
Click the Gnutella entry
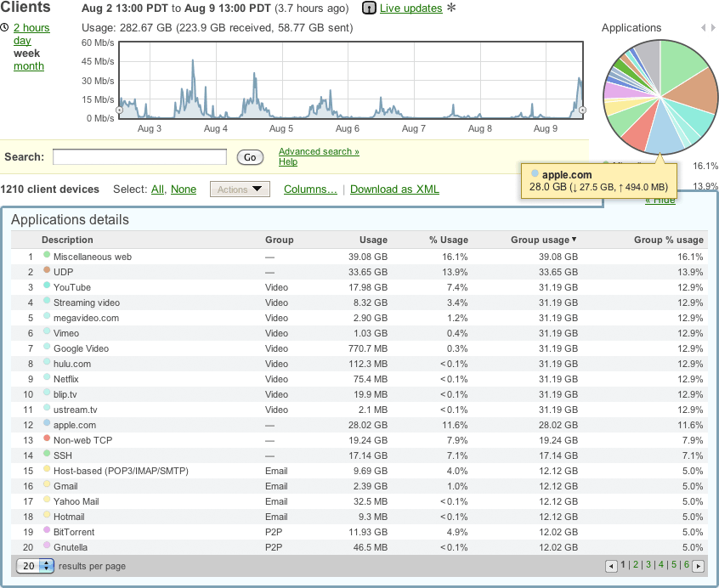(71, 547)
